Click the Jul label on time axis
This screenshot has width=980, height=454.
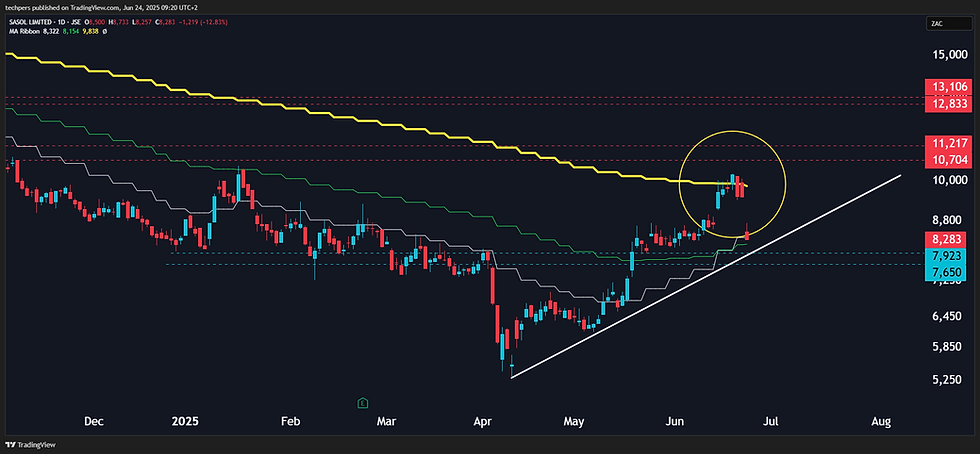click(769, 422)
